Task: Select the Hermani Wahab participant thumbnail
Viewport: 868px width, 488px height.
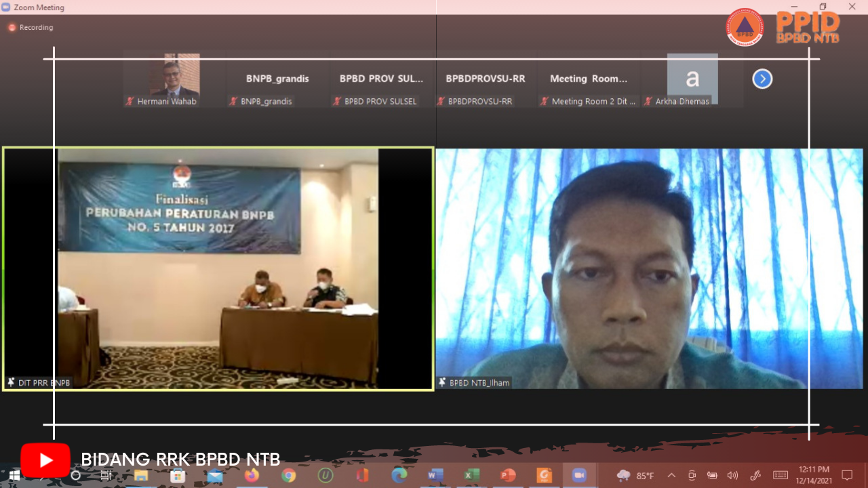Action: tap(174, 80)
